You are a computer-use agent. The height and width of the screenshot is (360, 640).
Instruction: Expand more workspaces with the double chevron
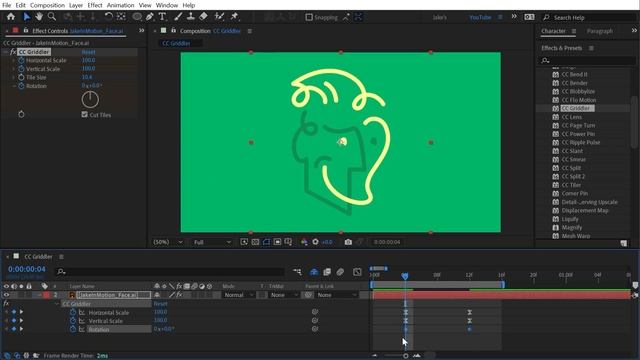pyautogui.click(x=514, y=17)
